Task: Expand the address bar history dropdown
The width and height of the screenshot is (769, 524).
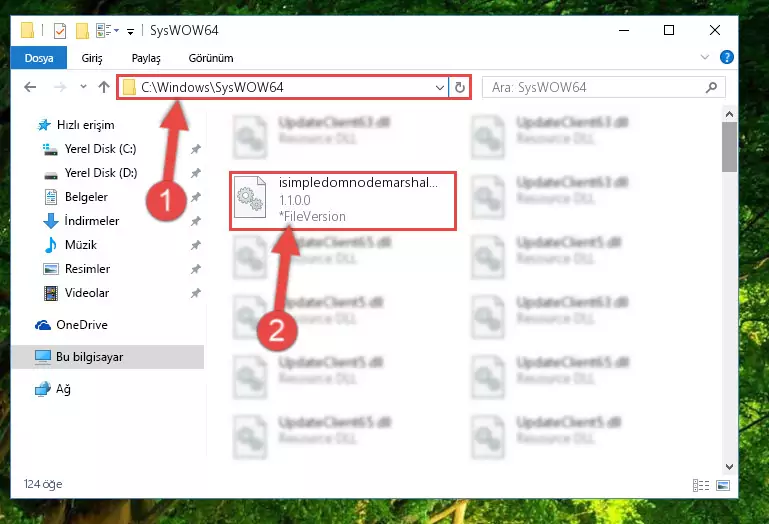Action: (440, 87)
